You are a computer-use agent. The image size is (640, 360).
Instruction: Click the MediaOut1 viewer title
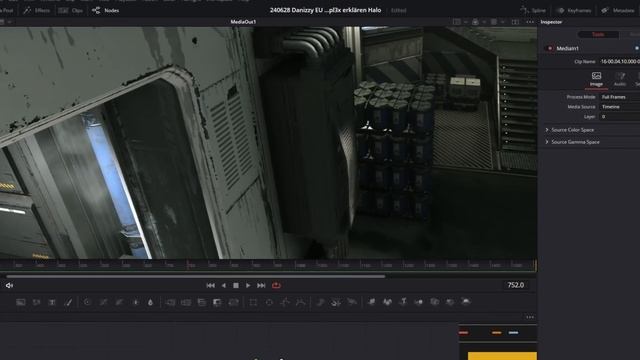click(243, 22)
